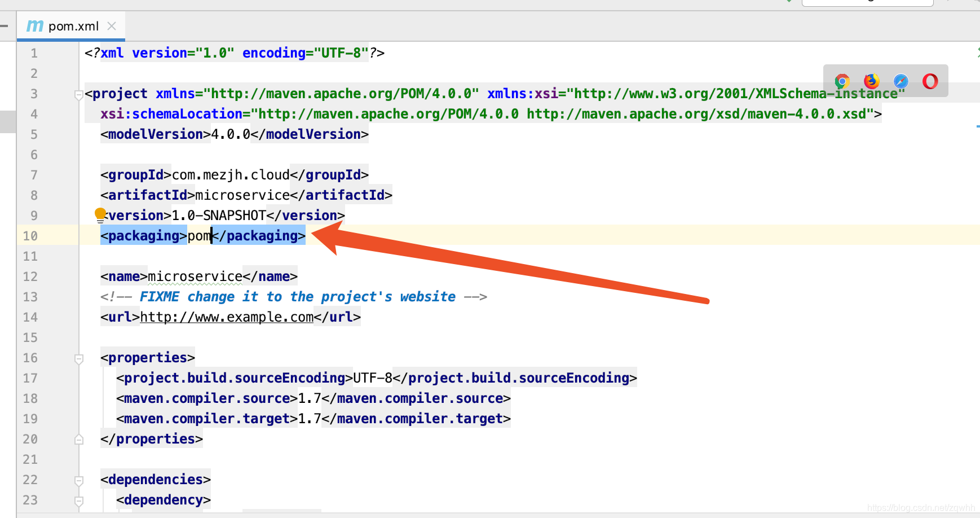Click the modelVersion value 4.0.0
Image resolution: width=980 pixels, height=518 pixels.
coord(231,134)
